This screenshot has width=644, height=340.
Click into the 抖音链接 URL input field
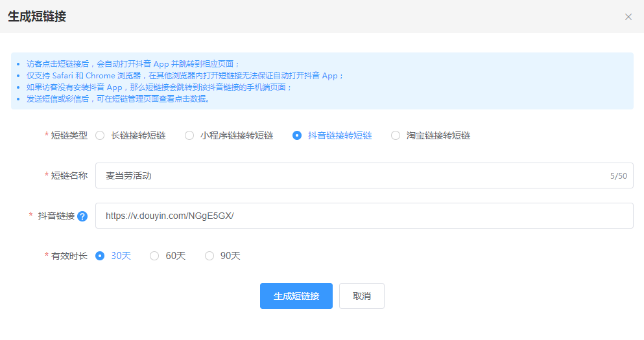363,216
